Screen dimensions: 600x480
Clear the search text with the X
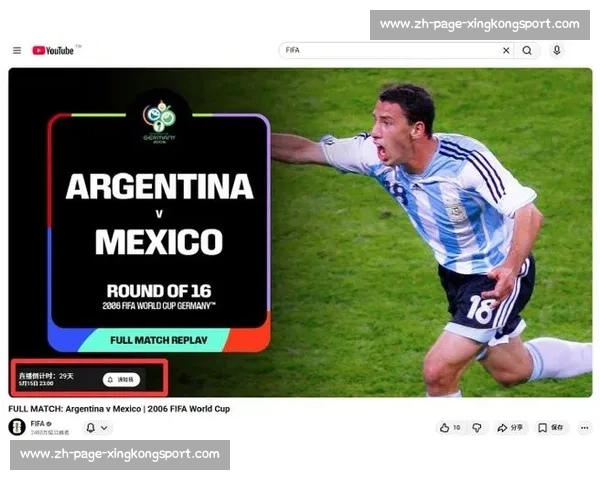506,50
